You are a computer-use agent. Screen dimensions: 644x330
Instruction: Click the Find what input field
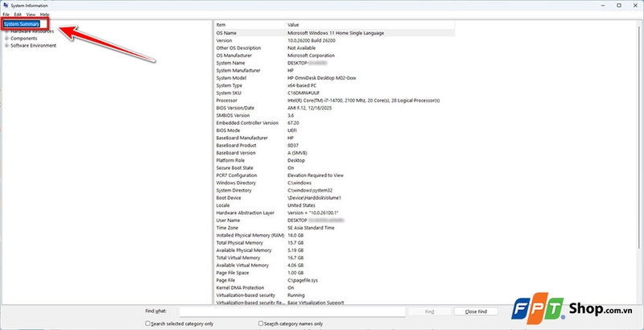coord(292,311)
